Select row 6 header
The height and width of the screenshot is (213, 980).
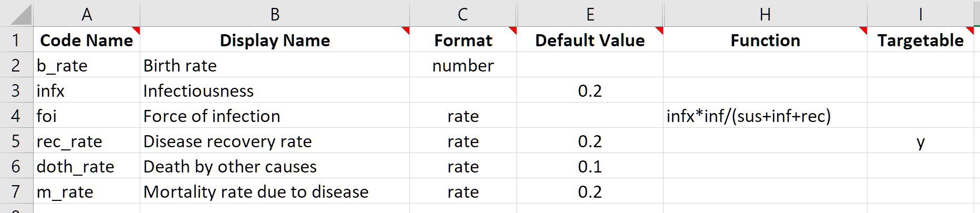coord(16,166)
